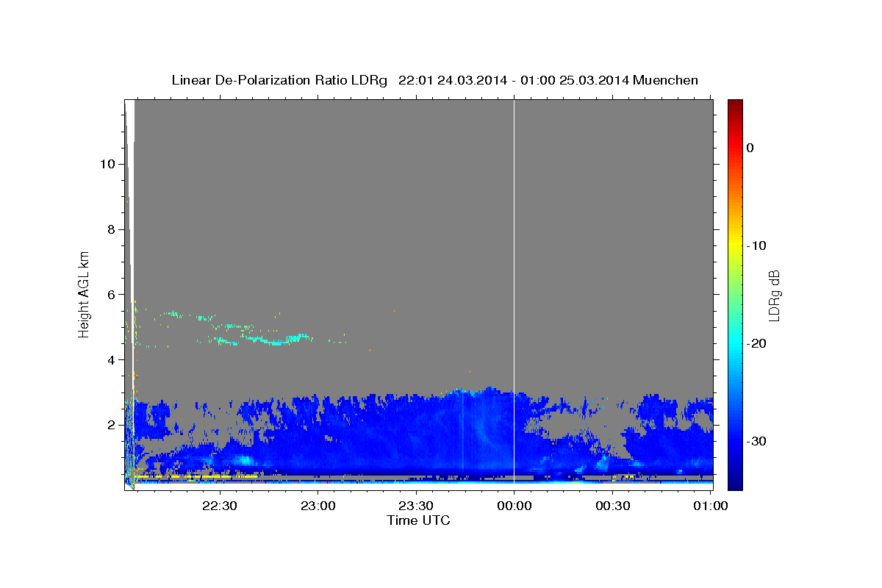Image resolution: width=882 pixels, height=588 pixels.
Task: Click the 01:00 time tick label
Action: pos(710,506)
